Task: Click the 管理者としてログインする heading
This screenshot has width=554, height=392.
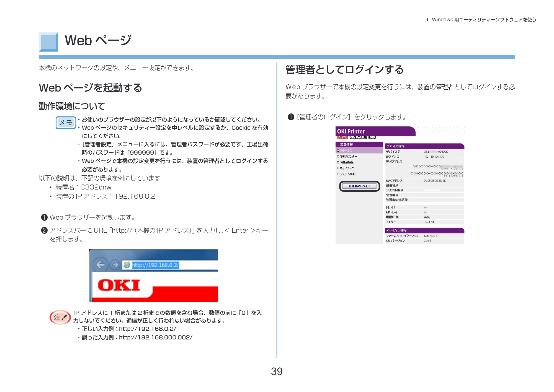Action: (x=344, y=70)
